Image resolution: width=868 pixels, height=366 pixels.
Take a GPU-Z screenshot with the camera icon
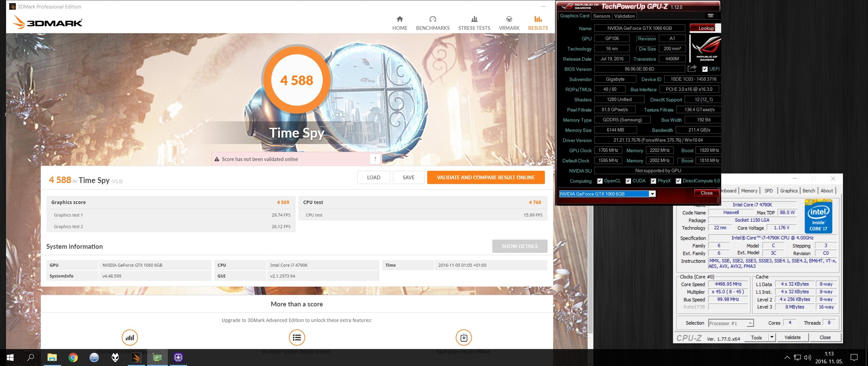coord(710,16)
